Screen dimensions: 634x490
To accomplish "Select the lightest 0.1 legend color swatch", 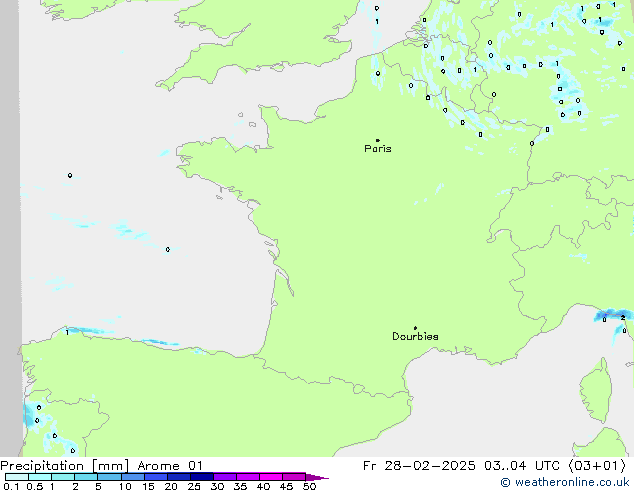I will click(17, 477).
